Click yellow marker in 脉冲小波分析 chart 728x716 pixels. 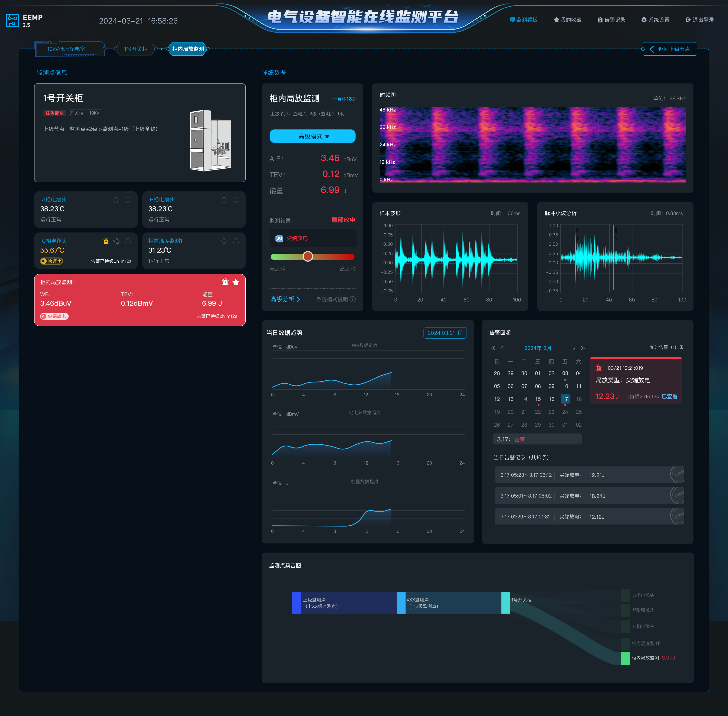[614, 258]
